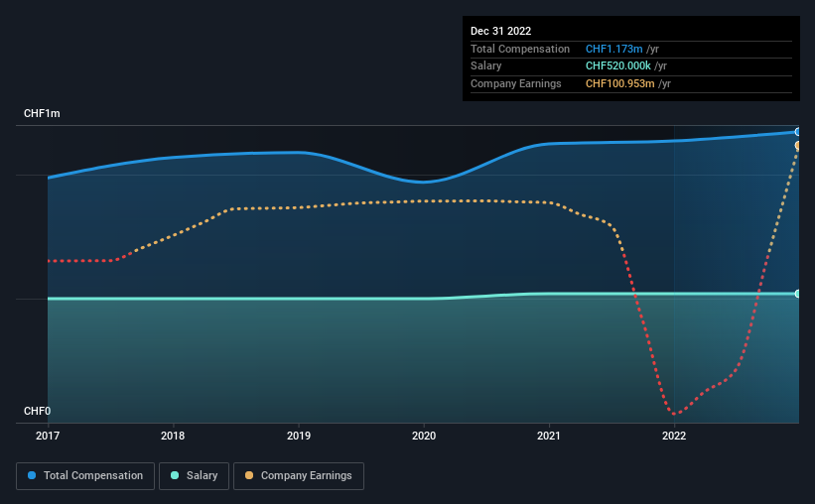Viewport: 815px width, 504px height.
Task: Click the CHF1m y-axis label
Action: coord(42,113)
